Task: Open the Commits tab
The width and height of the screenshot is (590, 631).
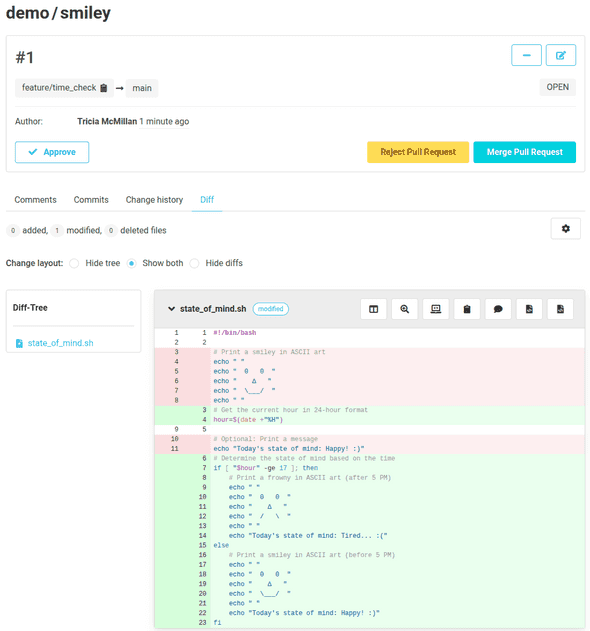Action: click(x=91, y=200)
